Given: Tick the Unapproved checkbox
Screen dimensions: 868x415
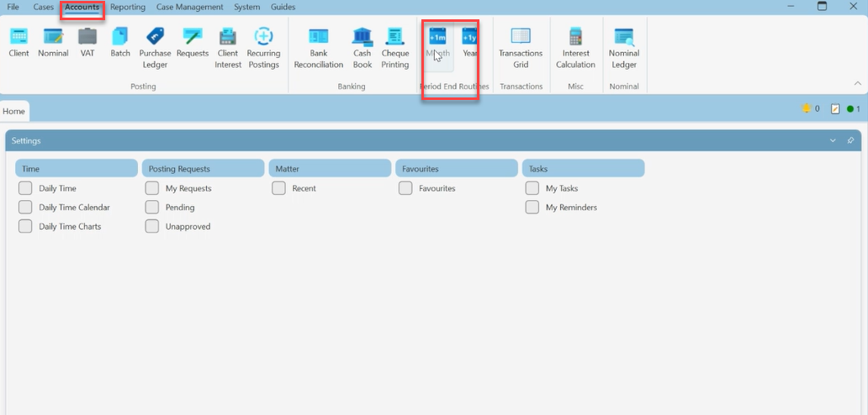Looking at the screenshot, I should click(151, 226).
